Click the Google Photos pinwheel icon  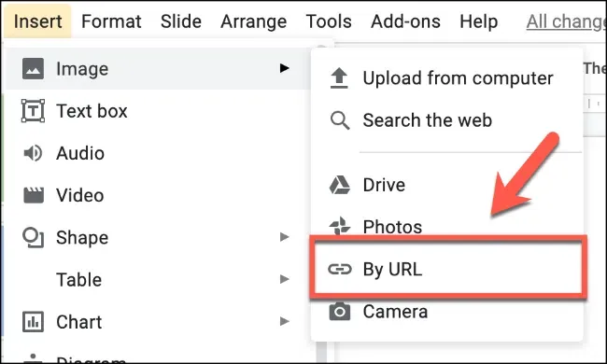(340, 226)
